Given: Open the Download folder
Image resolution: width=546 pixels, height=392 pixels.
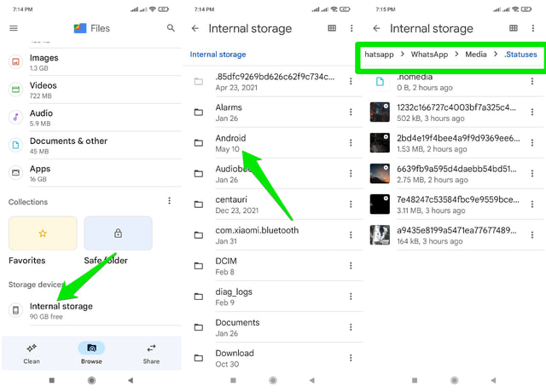Looking at the screenshot, I should (x=273, y=358).
